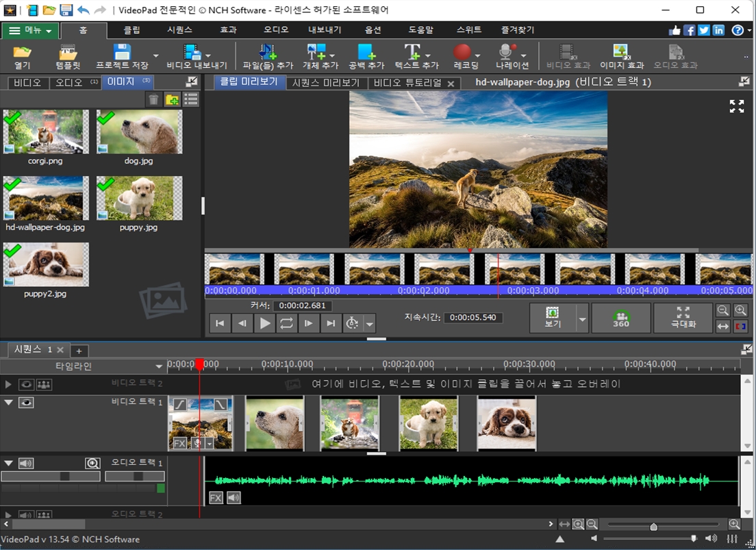Add a new sequence with plus button
The image size is (756, 550).
click(x=79, y=351)
